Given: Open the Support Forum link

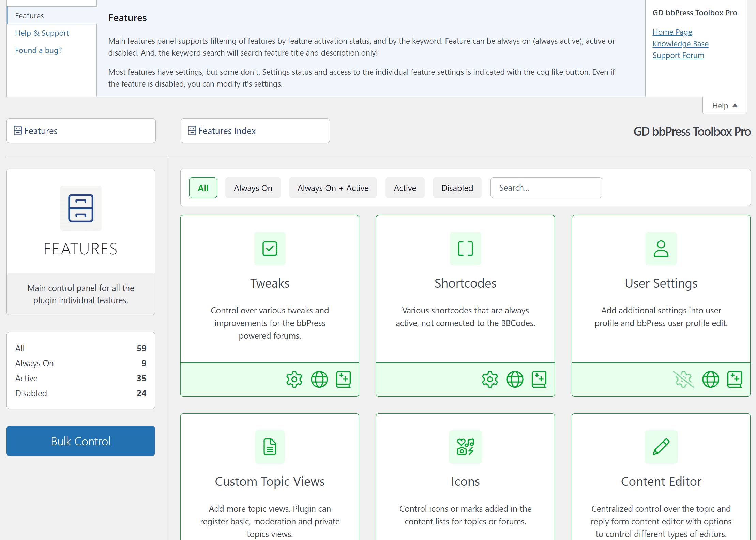Looking at the screenshot, I should click(678, 55).
